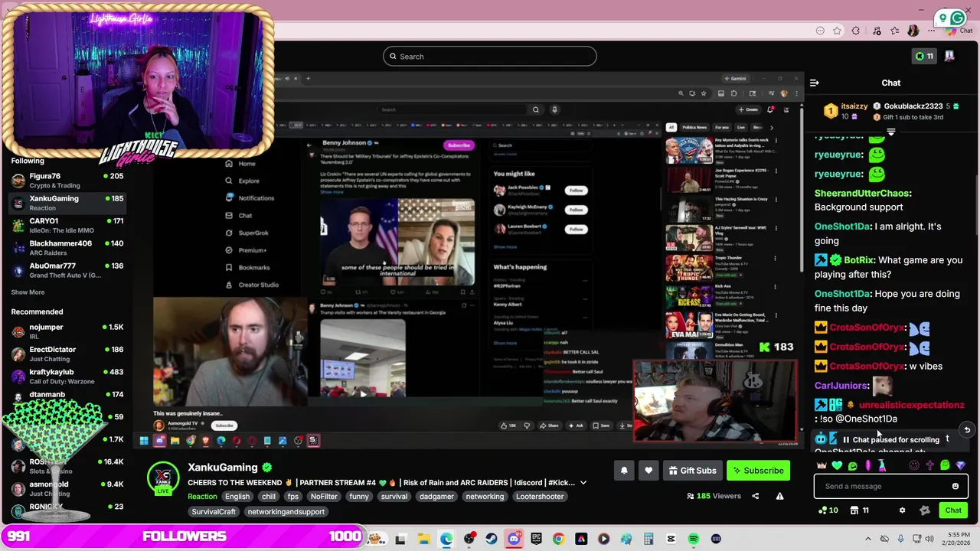The height and width of the screenshot is (551, 980).
Task: Select the SurvivalCraft tag
Action: (214, 512)
